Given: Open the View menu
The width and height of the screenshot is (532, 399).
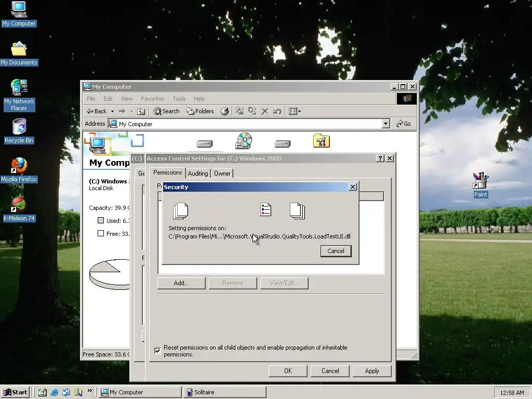Looking at the screenshot, I should (x=127, y=99).
